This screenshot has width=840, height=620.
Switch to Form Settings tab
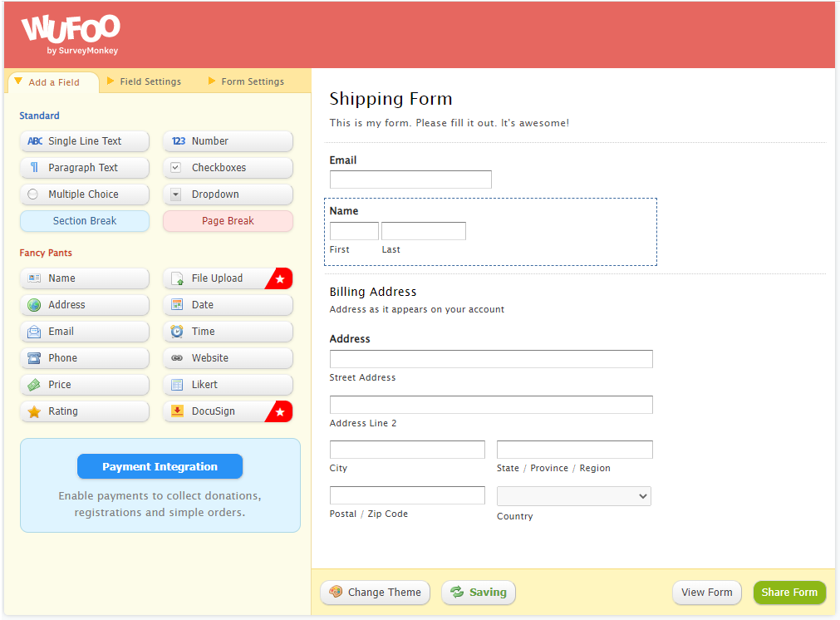(252, 81)
